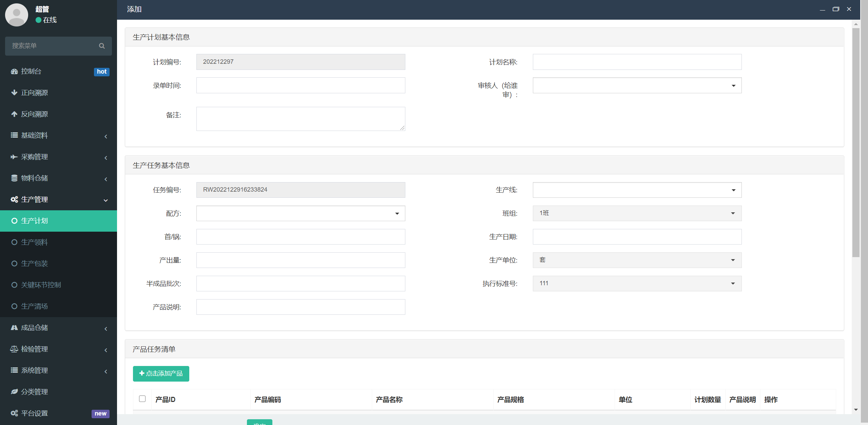This screenshot has height=425, width=868.
Task: Click the search magnifier icon in sidebar
Action: click(102, 46)
